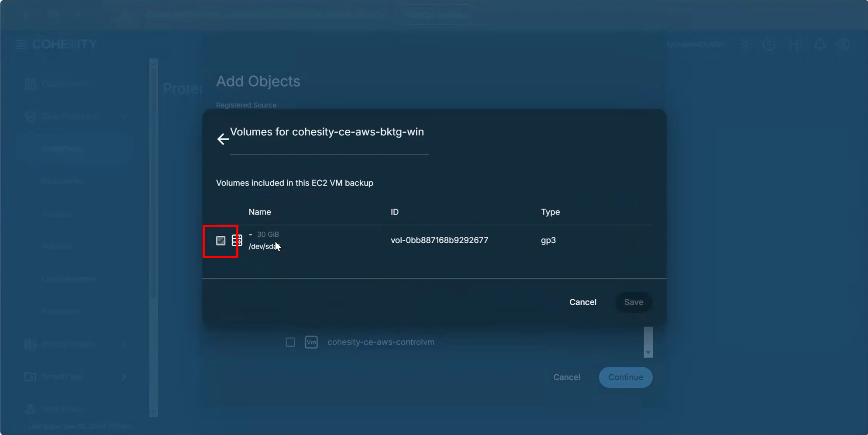Screen dimensions: 868x435
Task: Open the notifications bell
Action: point(820,44)
